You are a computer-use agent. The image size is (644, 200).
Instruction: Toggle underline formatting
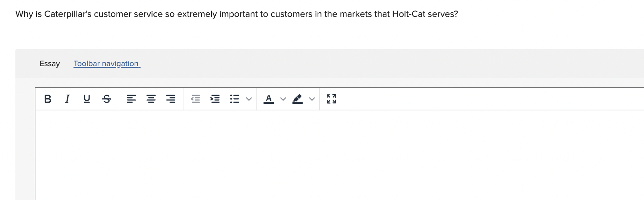coord(87,99)
